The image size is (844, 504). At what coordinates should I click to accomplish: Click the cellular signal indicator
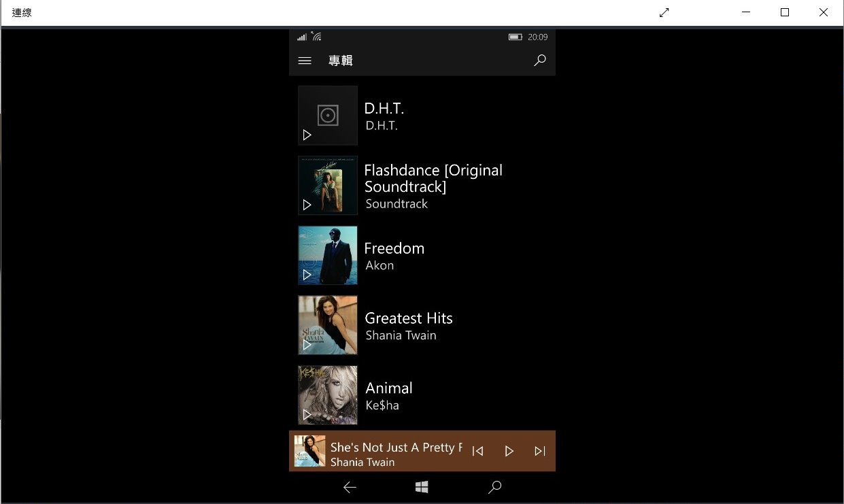coord(302,37)
